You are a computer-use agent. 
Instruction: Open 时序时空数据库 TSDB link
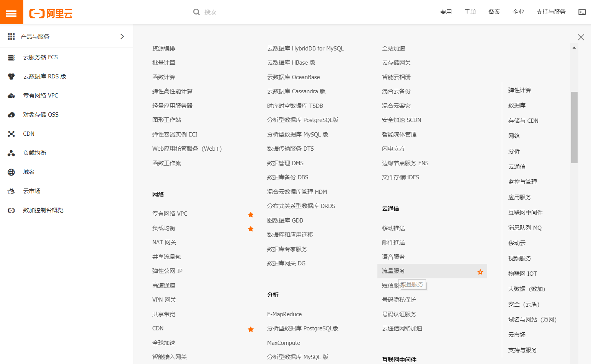tap(295, 106)
